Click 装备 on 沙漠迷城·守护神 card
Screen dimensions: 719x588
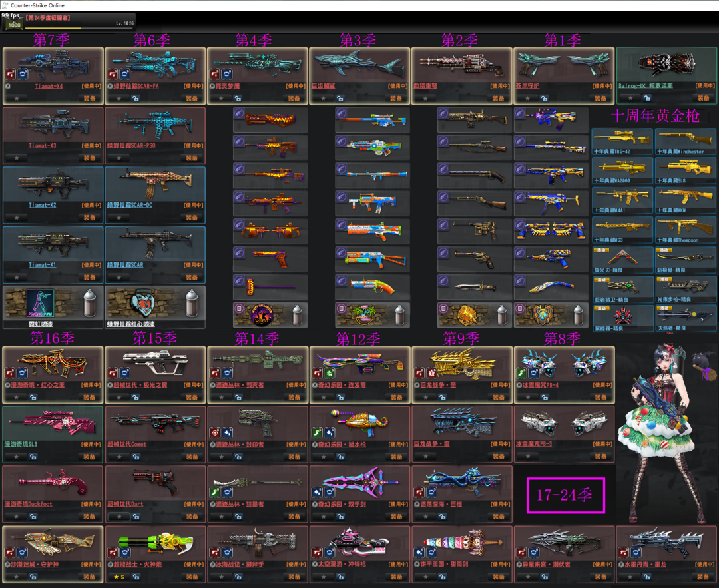pyautogui.click(x=89, y=577)
